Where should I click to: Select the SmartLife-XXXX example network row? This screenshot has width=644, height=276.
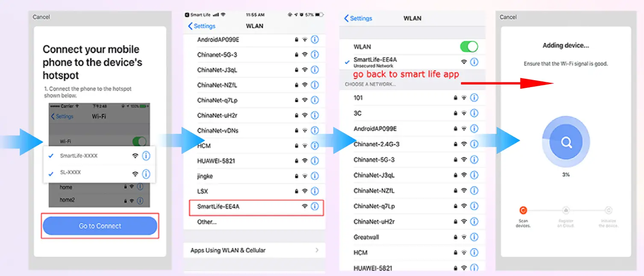pyautogui.click(x=99, y=156)
